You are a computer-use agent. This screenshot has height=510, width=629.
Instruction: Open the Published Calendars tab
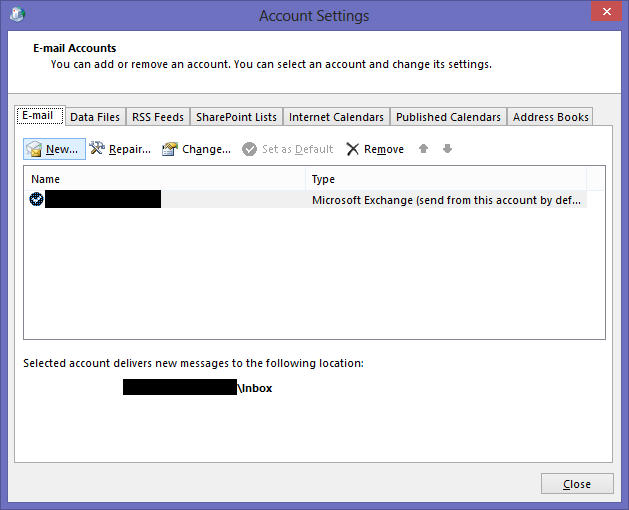point(448,117)
